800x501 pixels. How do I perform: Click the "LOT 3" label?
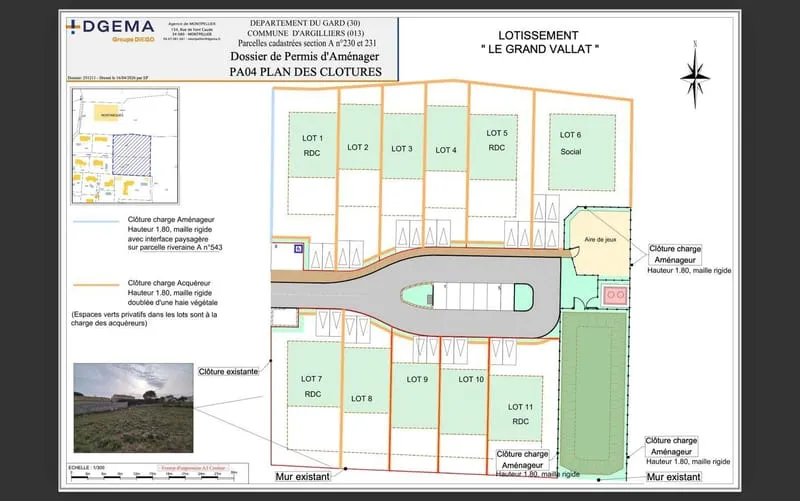pos(402,149)
